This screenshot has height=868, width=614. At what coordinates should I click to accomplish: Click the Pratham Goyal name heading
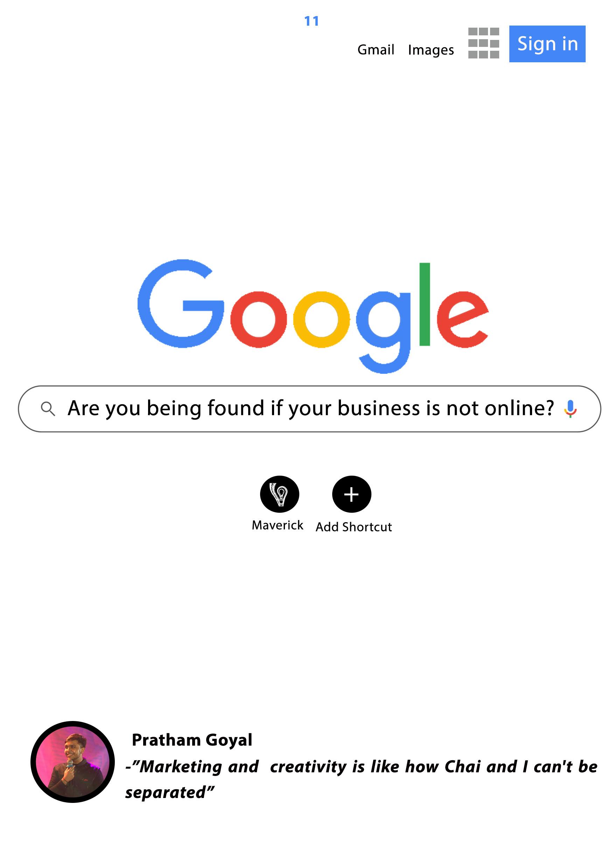point(192,740)
